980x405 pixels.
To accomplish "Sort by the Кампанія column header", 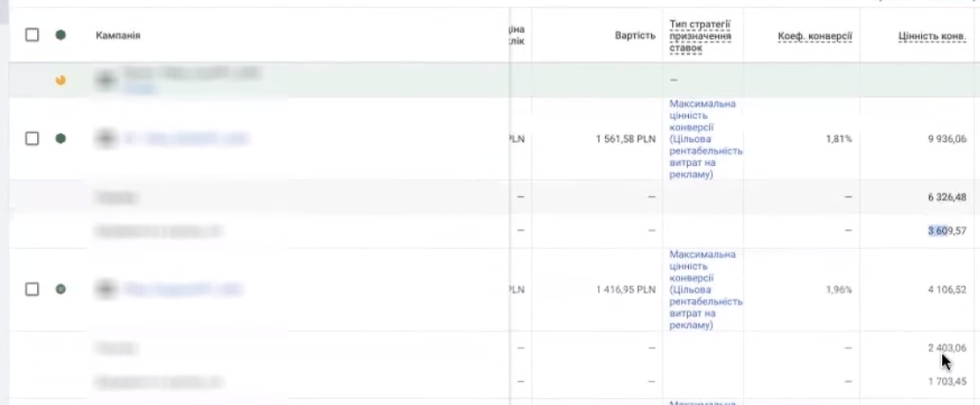I will tap(118, 35).
